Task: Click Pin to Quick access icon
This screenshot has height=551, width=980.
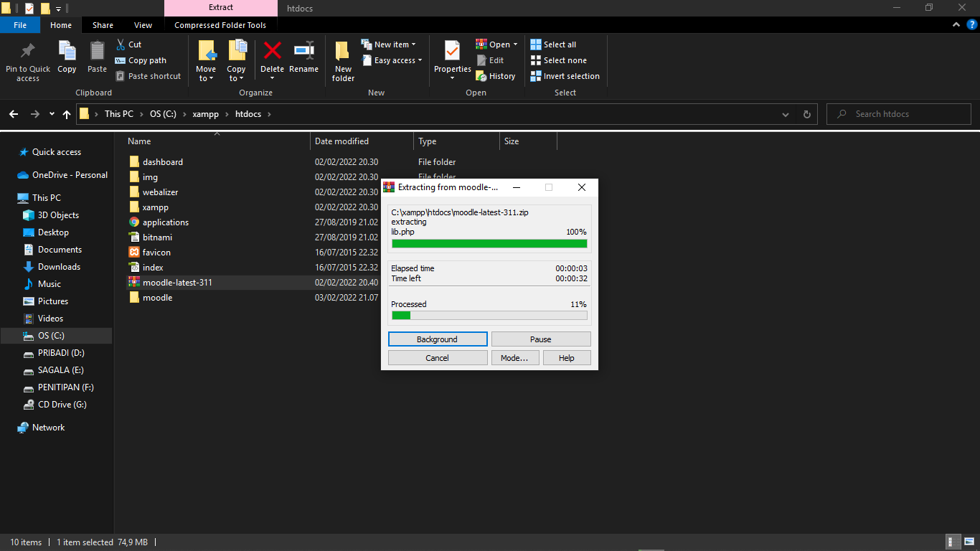Action: pyautogui.click(x=28, y=51)
